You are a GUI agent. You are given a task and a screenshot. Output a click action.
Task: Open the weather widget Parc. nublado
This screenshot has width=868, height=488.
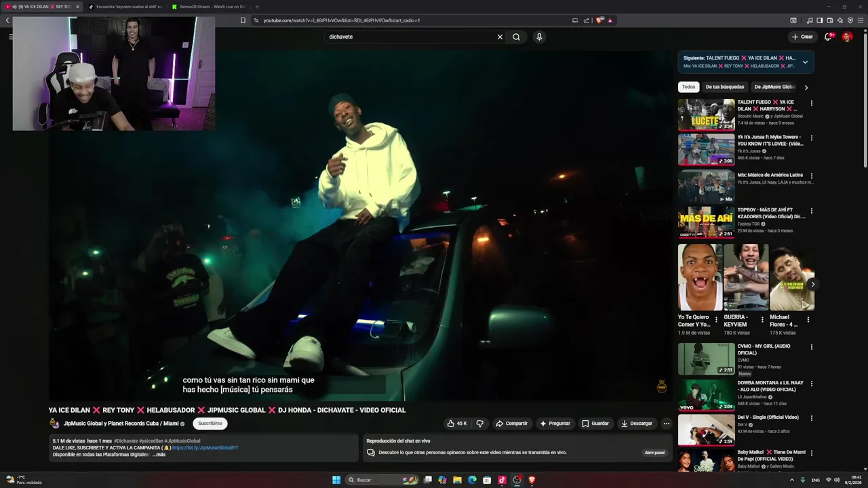tap(24, 480)
